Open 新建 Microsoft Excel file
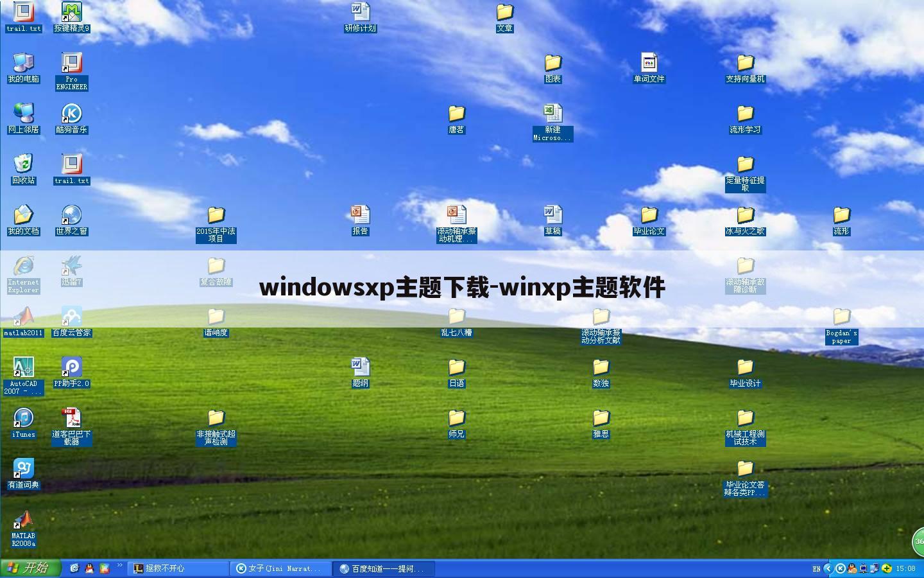The height and width of the screenshot is (578, 924). pyautogui.click(x=552, y=122)
